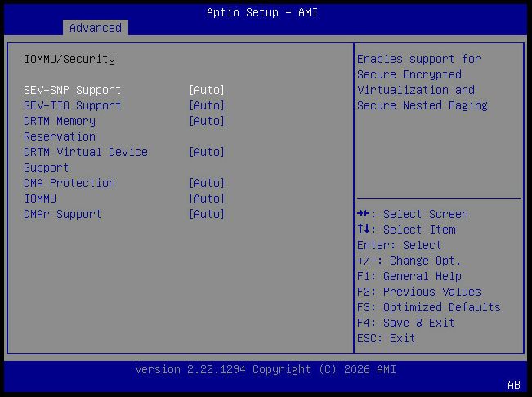
Task: Select the Advanced tab
Action: [x=96, y=28]
